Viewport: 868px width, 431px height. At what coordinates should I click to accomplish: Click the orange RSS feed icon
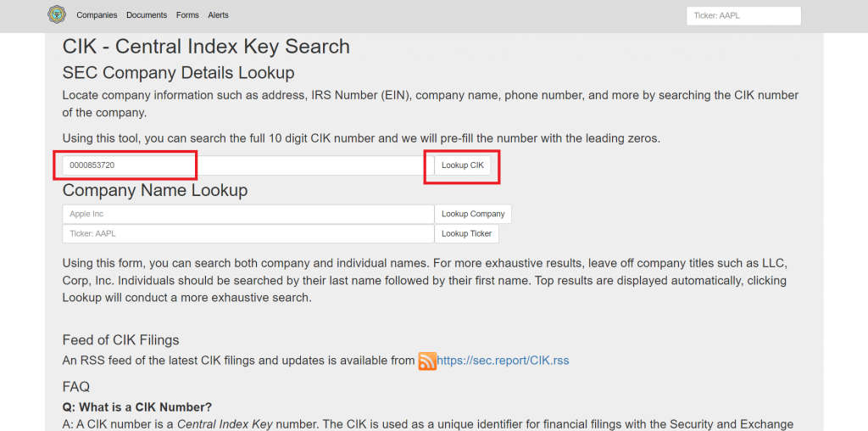point(427,361)
